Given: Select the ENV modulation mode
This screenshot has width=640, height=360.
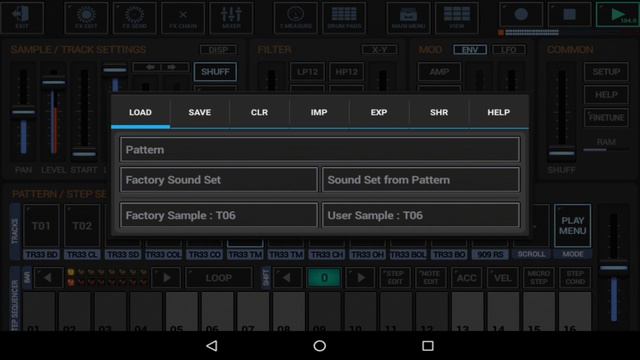Looking at the screenshot, I should [x=470, y=50].
